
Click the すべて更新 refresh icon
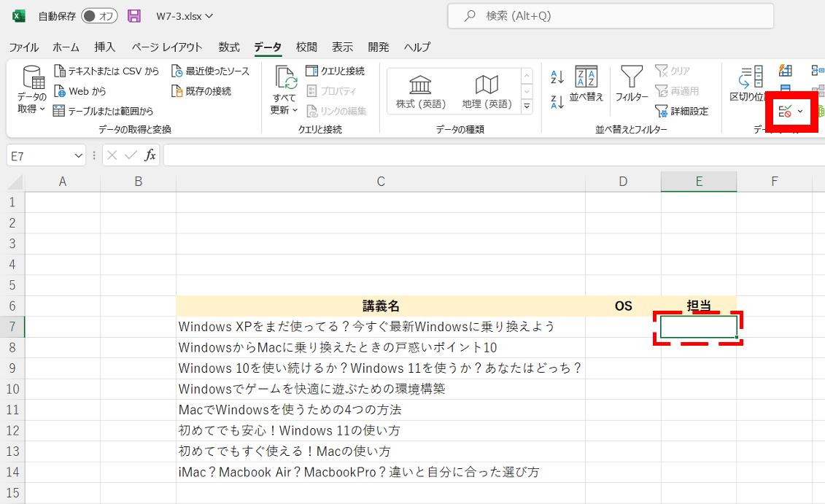[x=286, y=78]
